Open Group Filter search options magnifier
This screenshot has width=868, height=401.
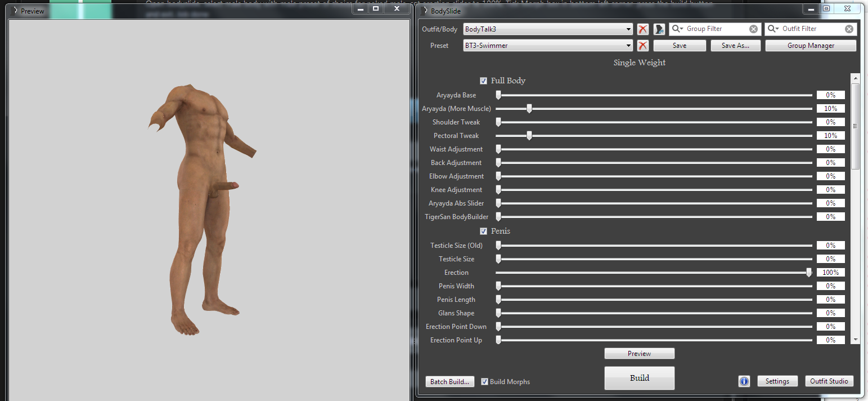[678, 29]
